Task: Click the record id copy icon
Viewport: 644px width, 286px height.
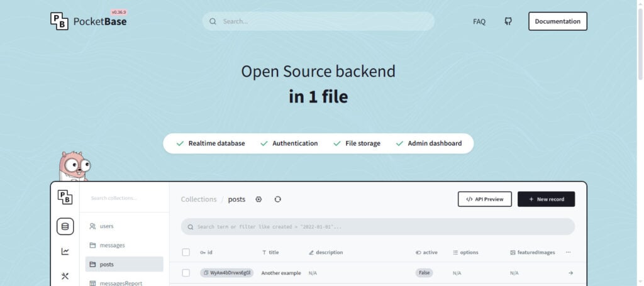Action: 206,273
